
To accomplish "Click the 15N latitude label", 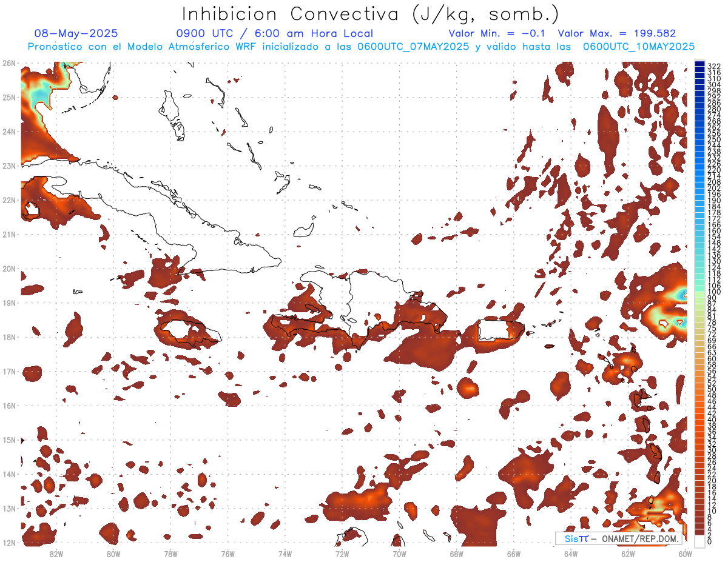I will pyautogui.click(x=9, y=440).
